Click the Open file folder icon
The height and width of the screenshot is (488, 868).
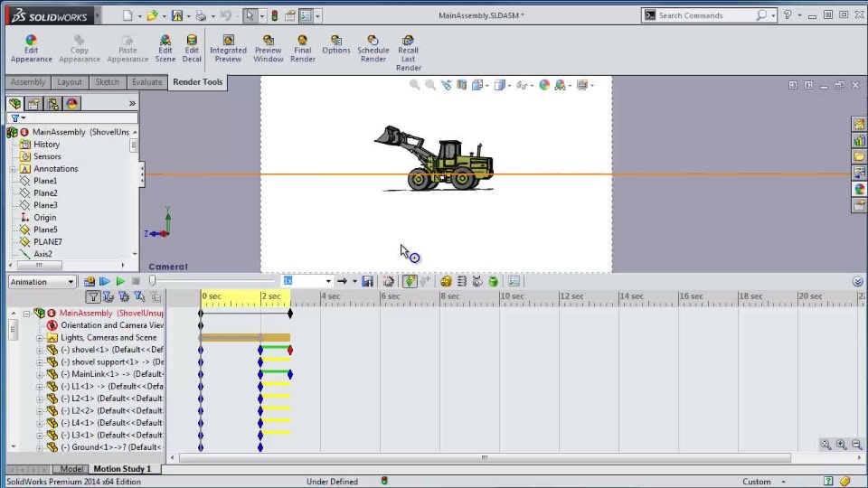click(152, 15)
